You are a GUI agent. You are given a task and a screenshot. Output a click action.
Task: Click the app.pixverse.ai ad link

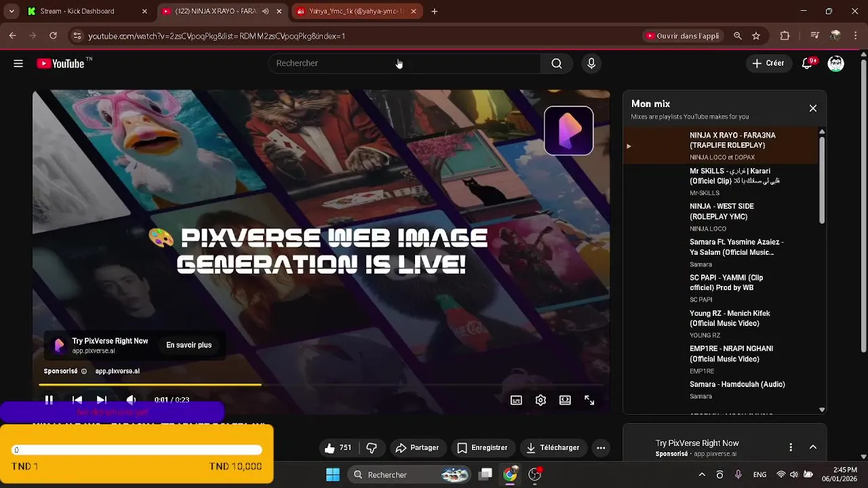(x=117, y=371)
